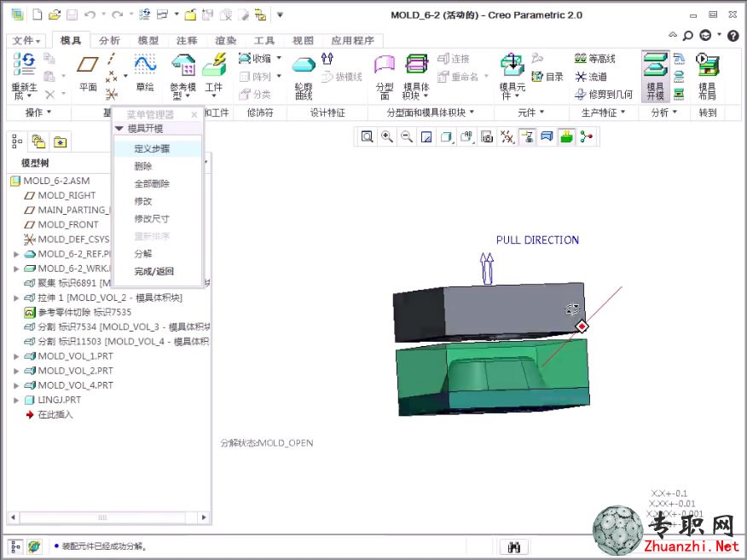747x560 pixels.
Task: Expand the MOLD_VOL_4.PRT node
Action: [16, 386]
